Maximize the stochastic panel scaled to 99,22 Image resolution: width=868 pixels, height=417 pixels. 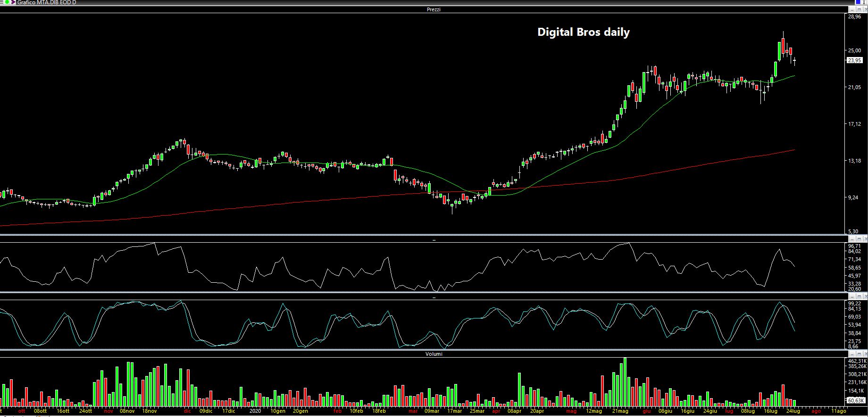pos(859,297)
